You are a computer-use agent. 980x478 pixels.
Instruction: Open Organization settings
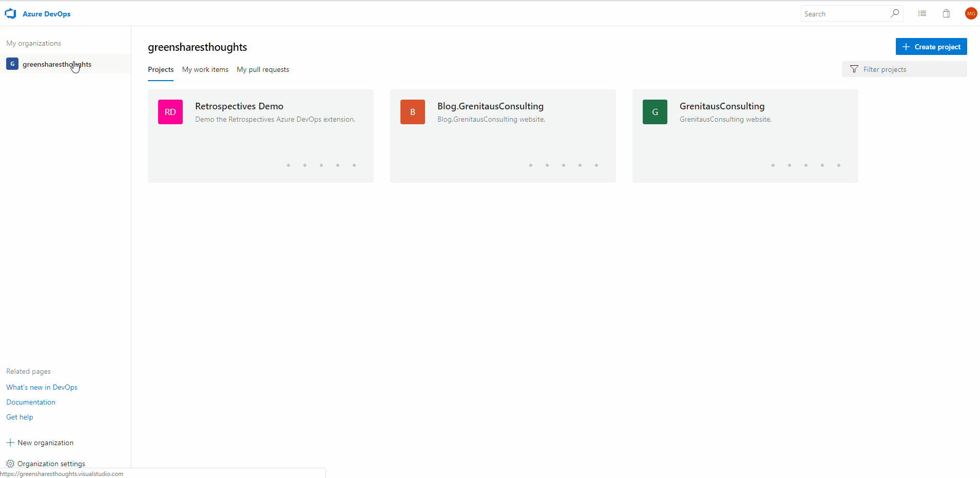point(51,464)
